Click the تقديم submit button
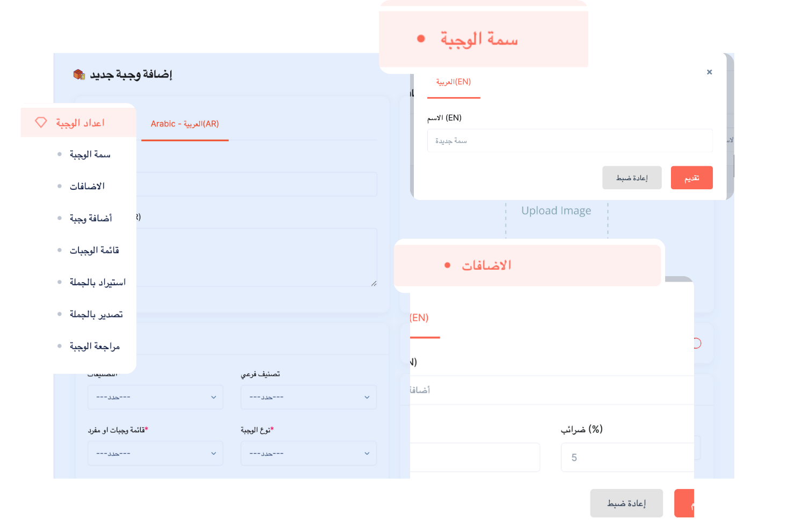The width and height of the screenshot is (788, 532). click(x=691, y=178)
